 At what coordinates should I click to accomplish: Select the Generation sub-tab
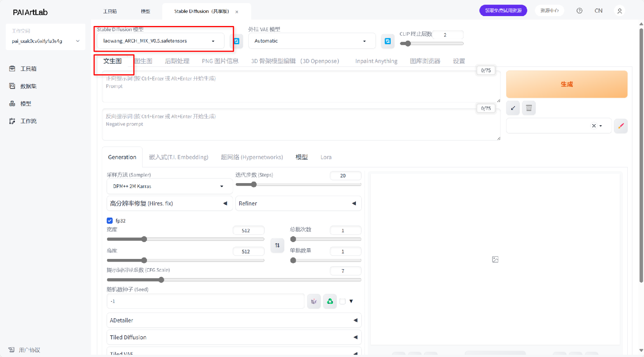coord(122,157)
